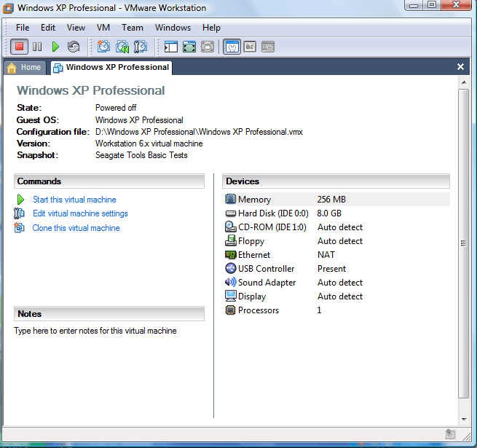Select the Summary view toolbar icon
Image resolution: width=477 pixels, height=448 pixels.
(x=232, y=47)
